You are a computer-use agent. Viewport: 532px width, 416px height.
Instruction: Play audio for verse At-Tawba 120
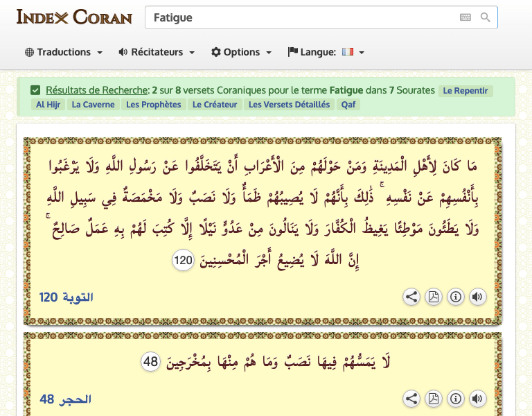(477, 297)
